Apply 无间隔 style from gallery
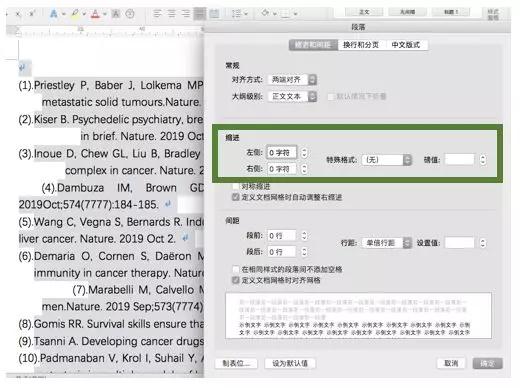This screenshot has height=388, width=520. tap(407, 12)
